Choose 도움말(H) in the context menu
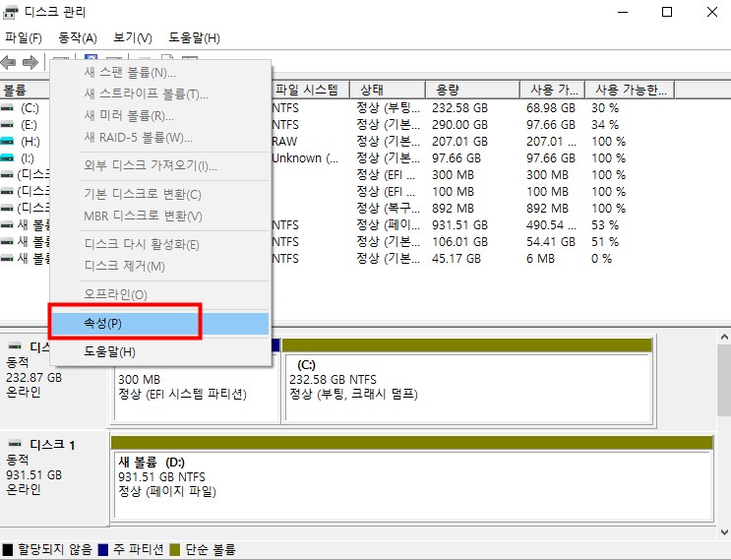The height and width of the screenshot is (560, 731). 160,351
